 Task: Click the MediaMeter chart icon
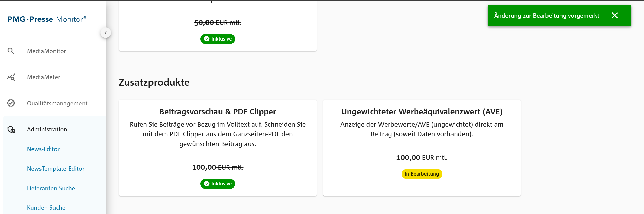pyautogui.click(x=11, y=77)
